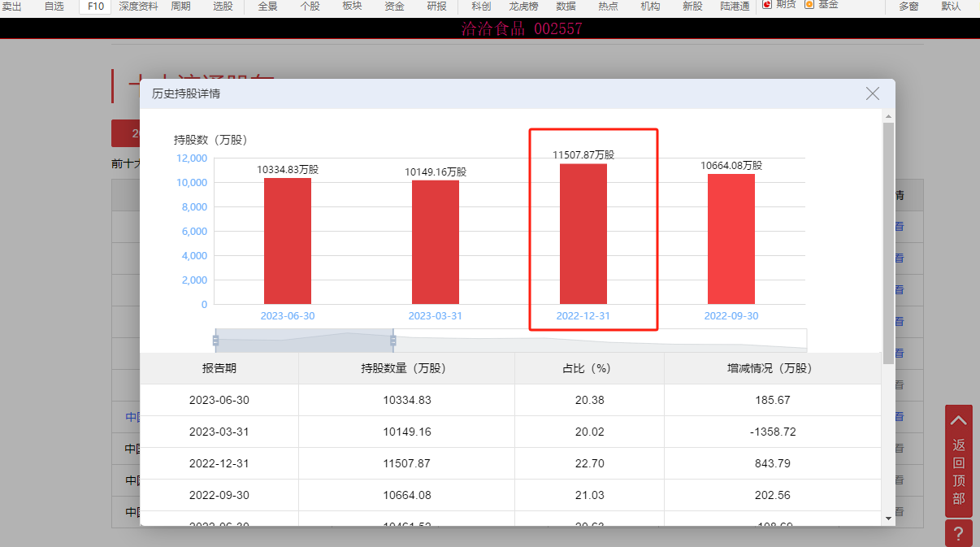
Task: Switch to the 全景 tab
Action: pos(267,6)
